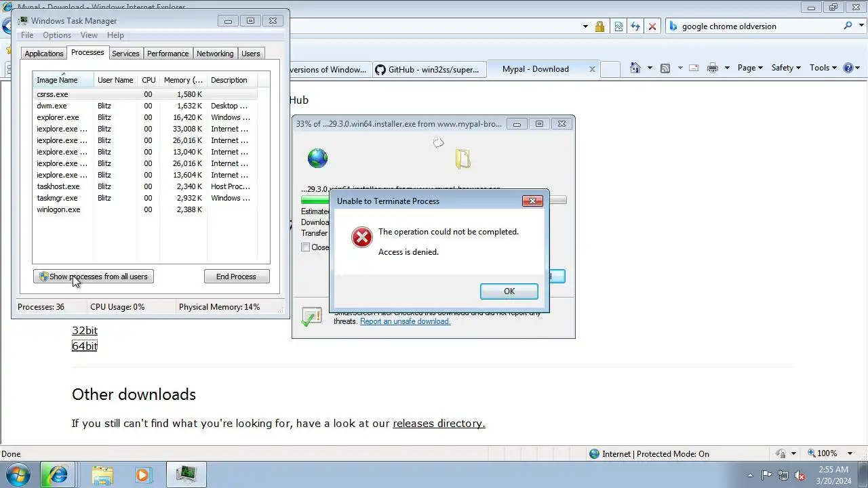Screen dimensions: 868x488
Task: Open the View menu in Task Manager
Action: pyautogui.click(x=89, y=35)
